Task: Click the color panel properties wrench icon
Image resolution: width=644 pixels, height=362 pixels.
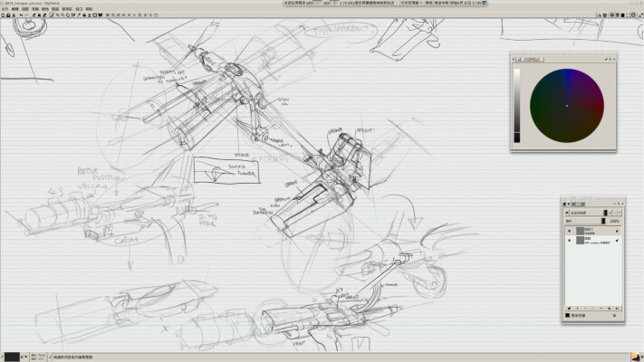Action: (606, 59)
